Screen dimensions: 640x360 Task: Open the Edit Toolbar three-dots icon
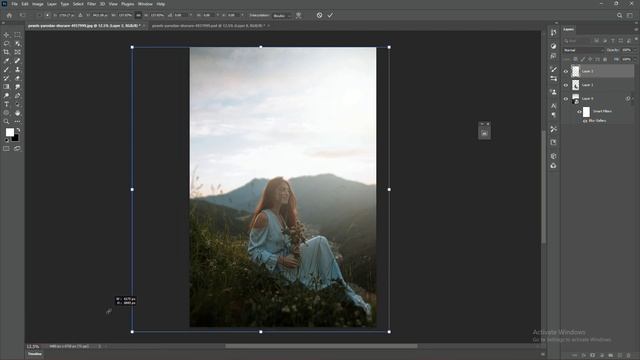(18, 121)
